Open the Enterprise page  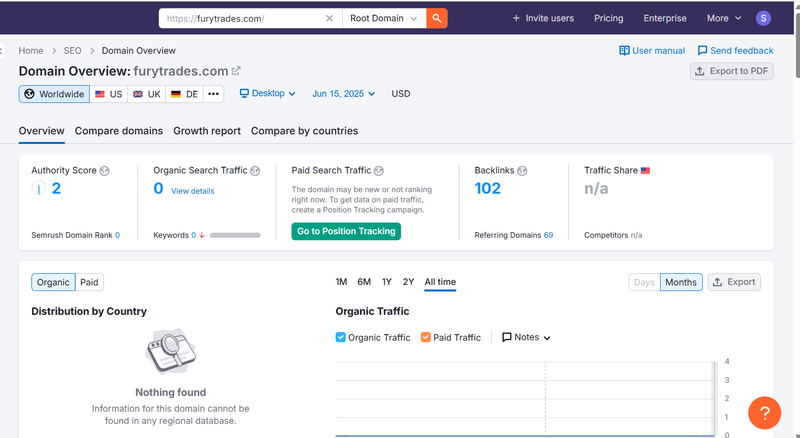pos(665,18)
